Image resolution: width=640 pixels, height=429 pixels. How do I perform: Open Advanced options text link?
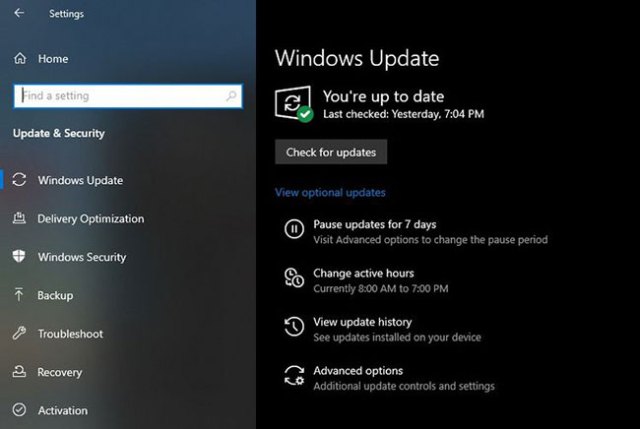click(358, 371)
